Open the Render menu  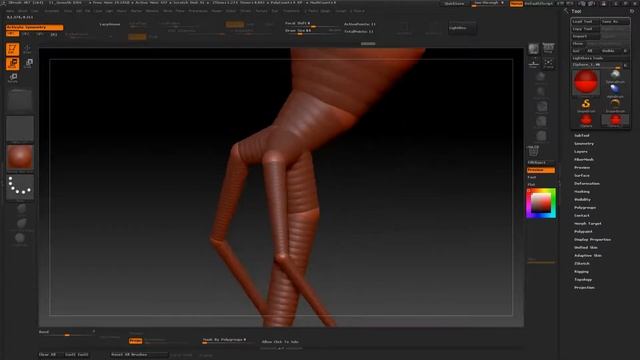(x=217, y=11)
